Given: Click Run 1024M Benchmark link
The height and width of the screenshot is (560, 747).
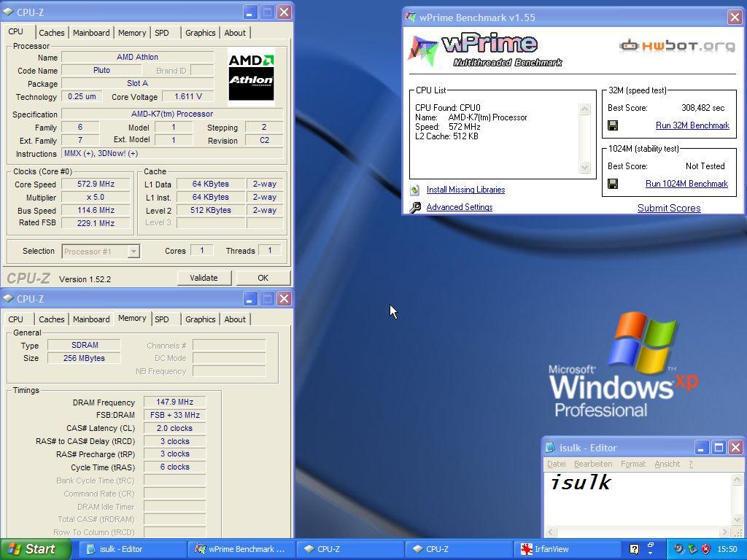Looking at the screenshot, I should 686,184.
